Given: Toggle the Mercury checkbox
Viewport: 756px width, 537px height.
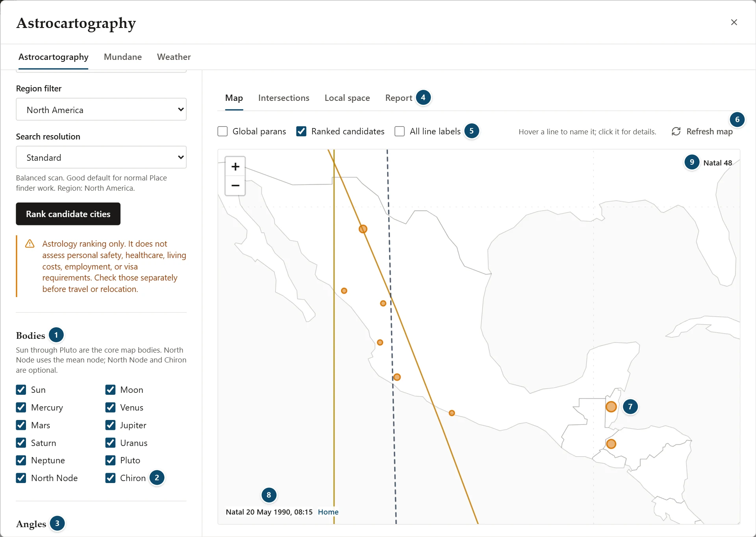Looking at the screenshot, I should [21, 407].
